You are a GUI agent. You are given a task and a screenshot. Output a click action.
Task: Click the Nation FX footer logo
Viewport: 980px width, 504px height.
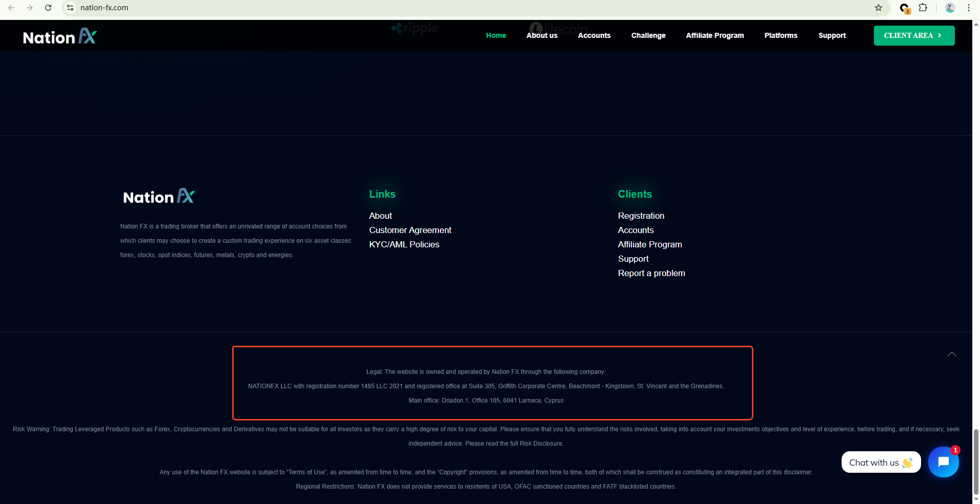[159, 196]
